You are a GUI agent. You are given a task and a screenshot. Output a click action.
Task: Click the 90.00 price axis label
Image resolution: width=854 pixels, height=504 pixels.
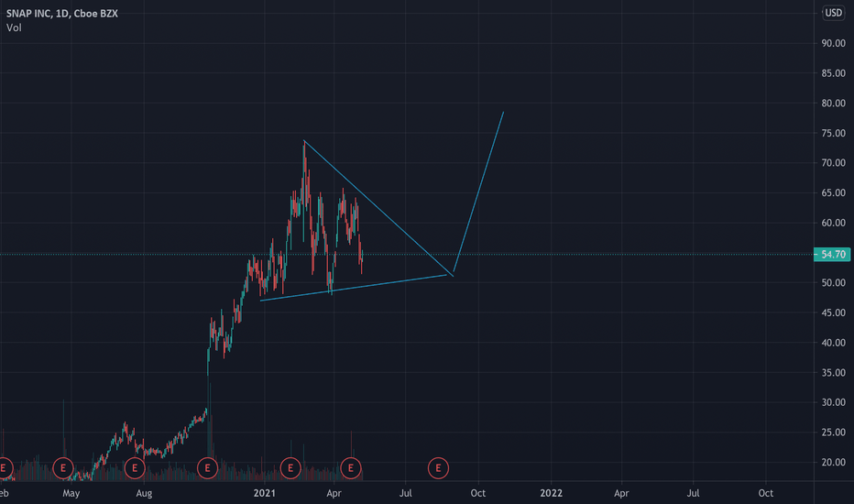[x=833, y=44]
